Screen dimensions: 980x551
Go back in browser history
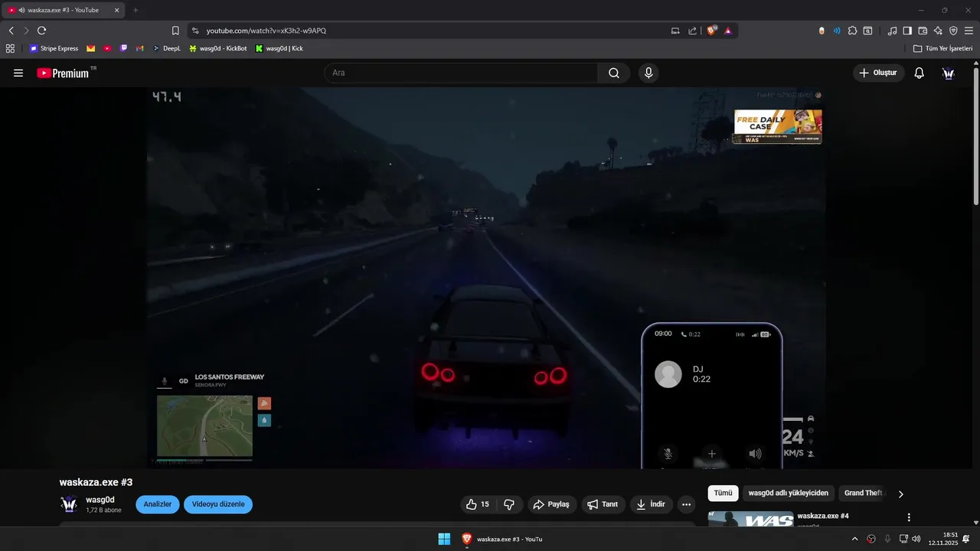click(x=11, y=31)
